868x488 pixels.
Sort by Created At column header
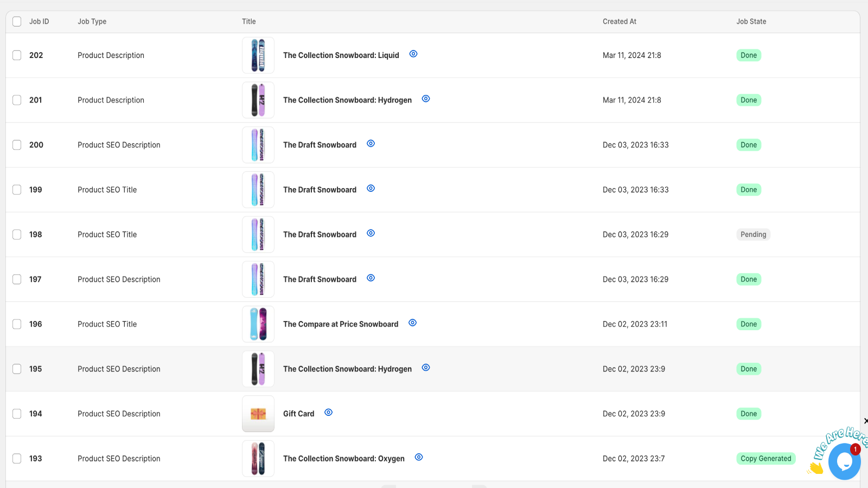tap(620, 22)
